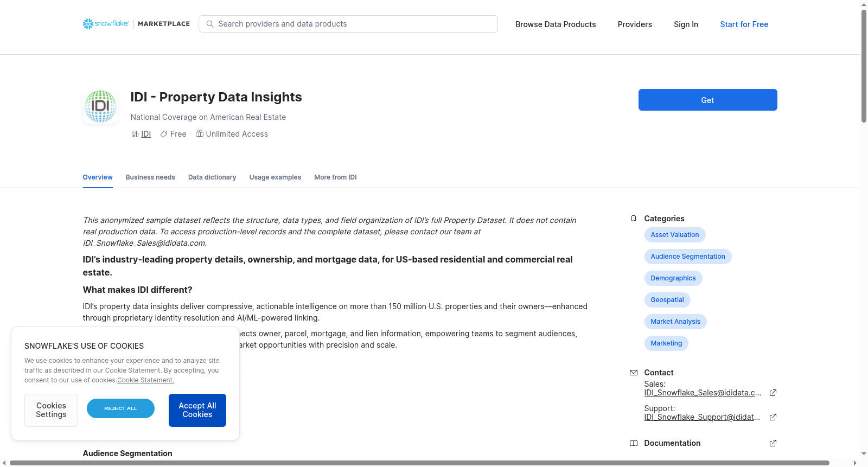Click the Free price tag icon

[164, 134]
